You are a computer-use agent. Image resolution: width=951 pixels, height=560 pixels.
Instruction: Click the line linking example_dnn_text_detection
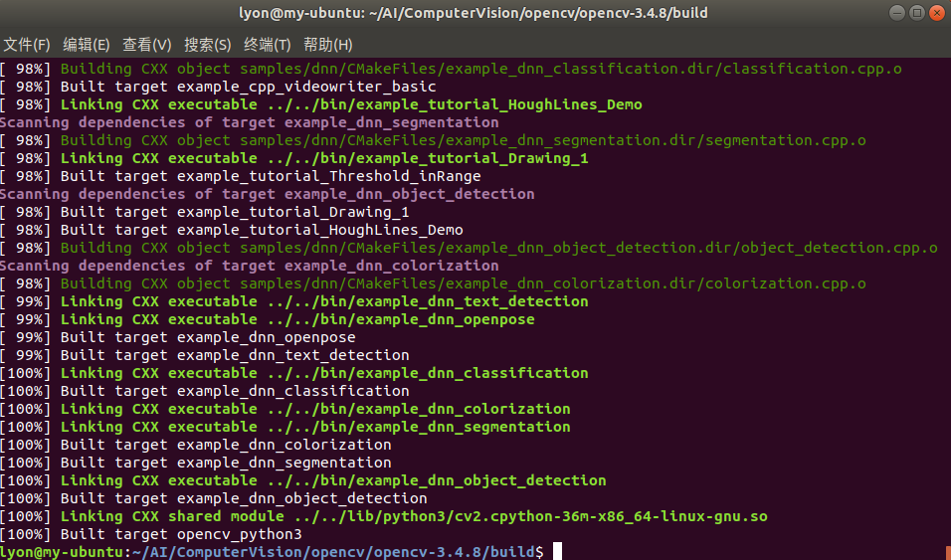click(294, 301)
